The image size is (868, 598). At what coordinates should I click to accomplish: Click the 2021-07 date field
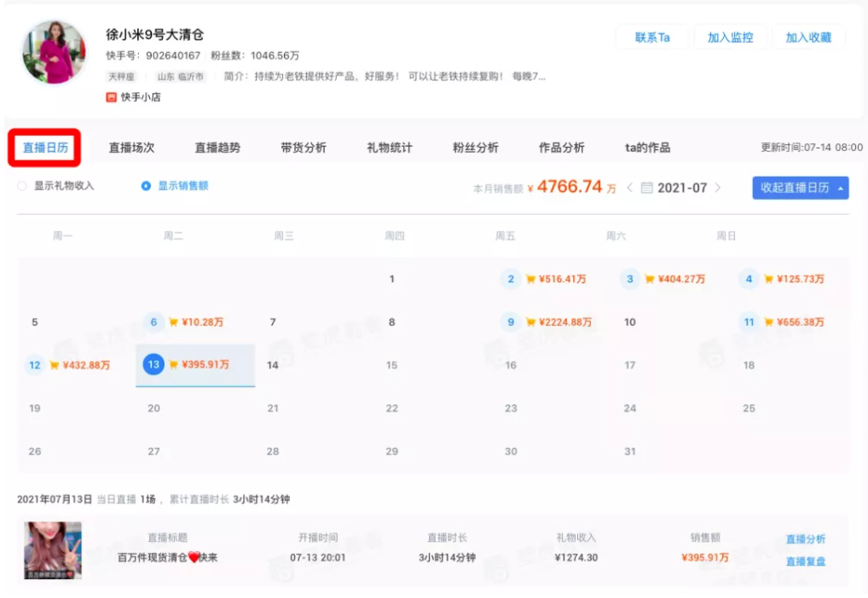(682, 189)
